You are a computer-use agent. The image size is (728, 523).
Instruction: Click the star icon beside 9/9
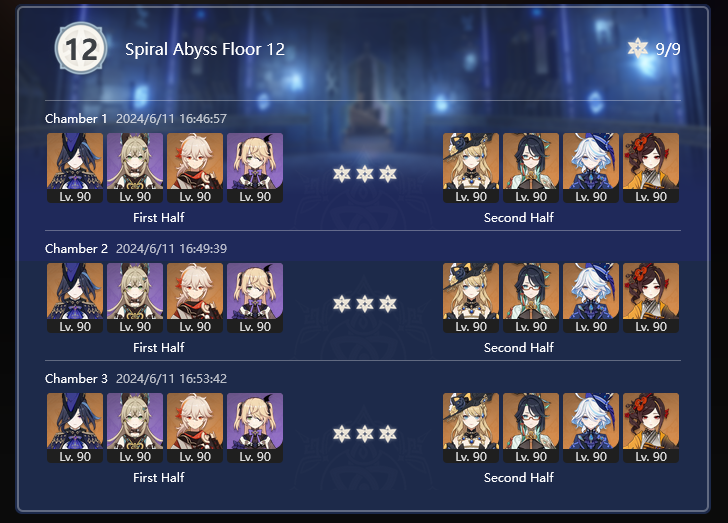(x=637, y=48)
